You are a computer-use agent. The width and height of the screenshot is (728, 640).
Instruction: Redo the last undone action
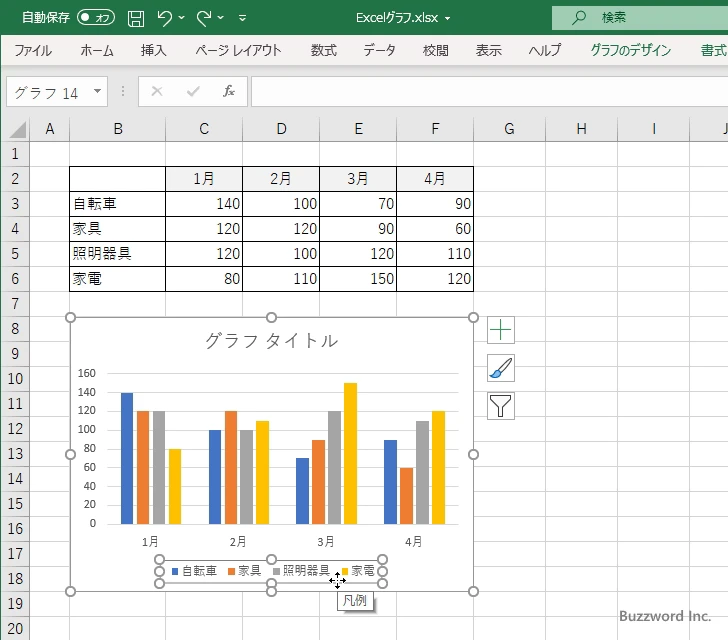pyautogui.click(x=203, y=18)
